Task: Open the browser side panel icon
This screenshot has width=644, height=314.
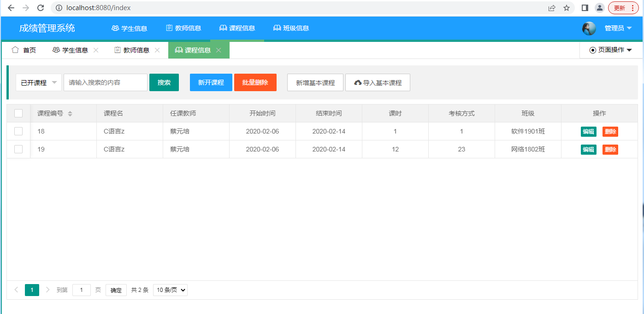Action: pyautogui.click(x=585, y=8)
